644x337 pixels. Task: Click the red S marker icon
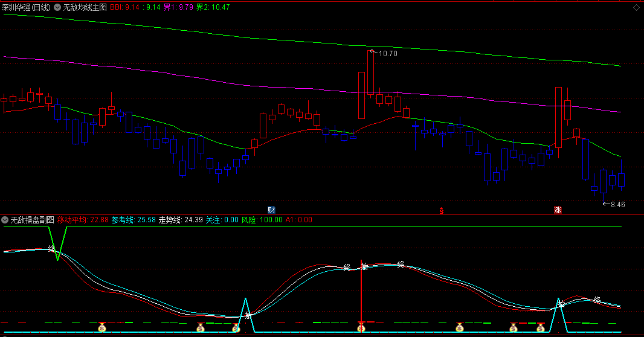pos(442,210)
